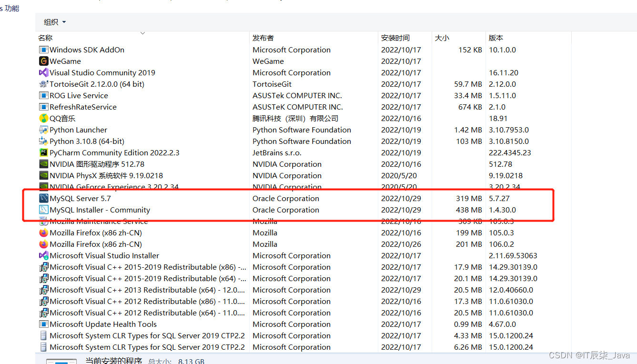
Task: Click the 319 MB size cell
Action: (469, 198)
